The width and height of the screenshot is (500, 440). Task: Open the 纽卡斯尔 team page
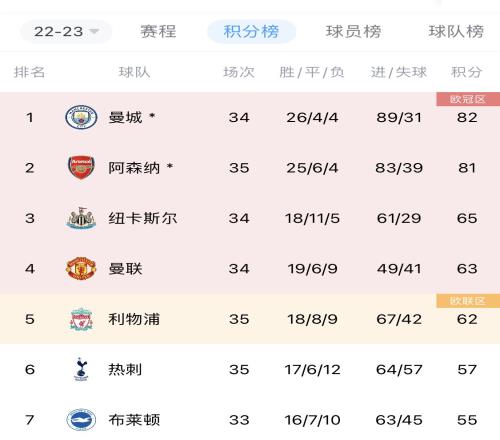coord(143,218)
